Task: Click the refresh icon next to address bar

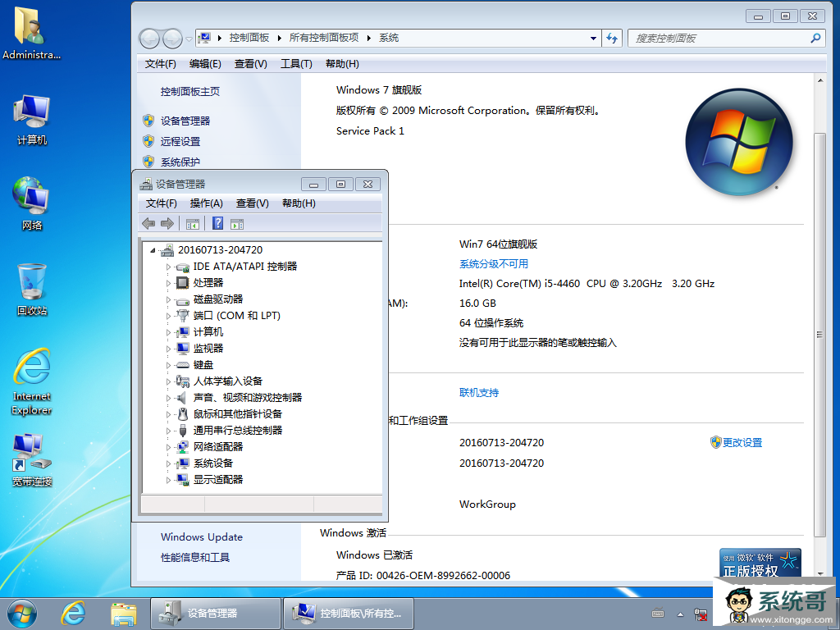Action: [612, 38]
